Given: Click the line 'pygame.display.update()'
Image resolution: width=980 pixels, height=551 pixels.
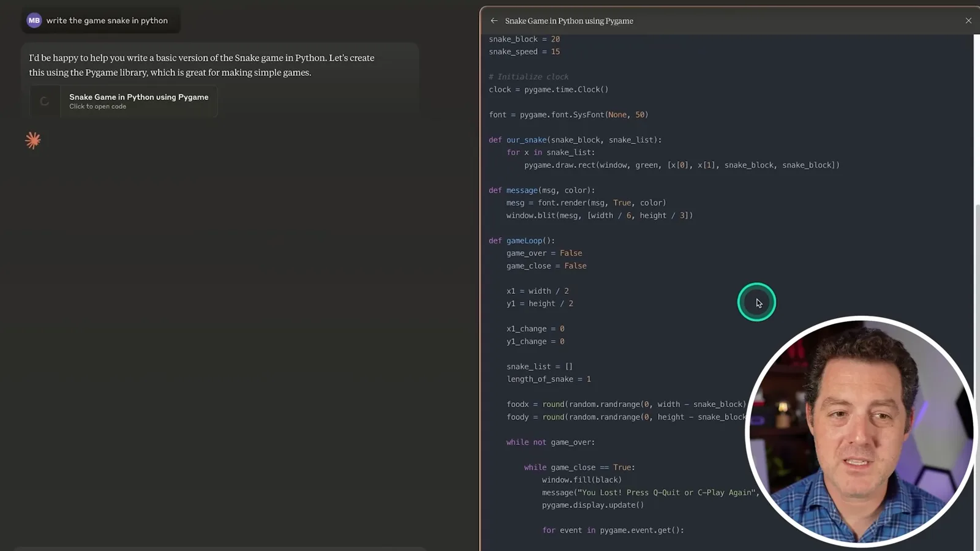Looking at the screenshot, I should pyautogui.click(x=593, y=505).
